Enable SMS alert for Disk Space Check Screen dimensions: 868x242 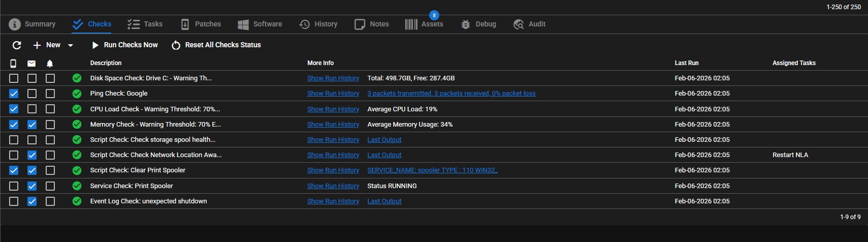[x=14, y=78]
